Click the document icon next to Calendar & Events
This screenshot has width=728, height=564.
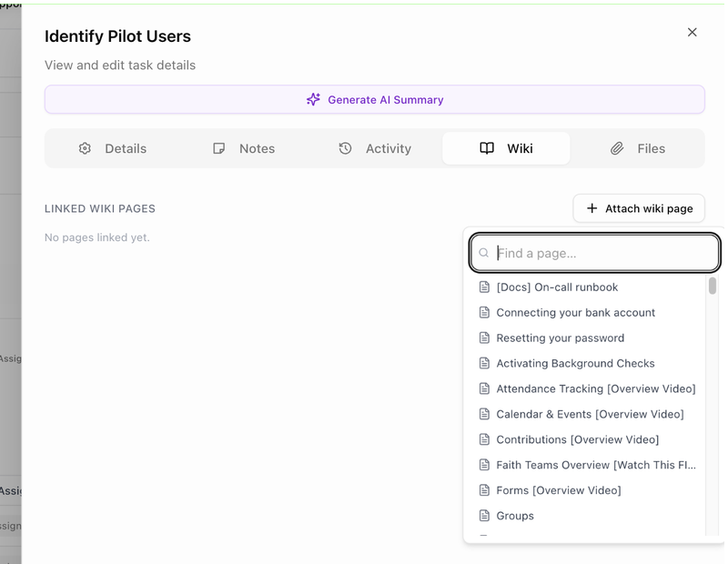tap(484, 414)
